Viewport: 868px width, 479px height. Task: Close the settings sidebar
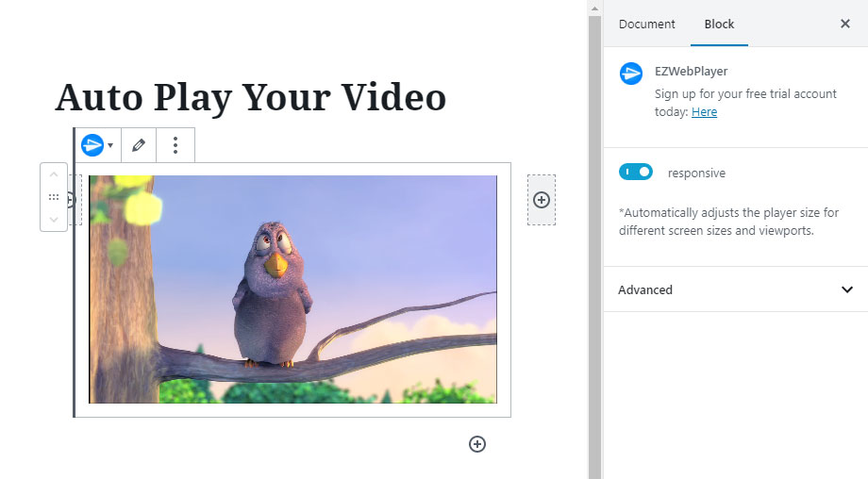coord(844,24)
